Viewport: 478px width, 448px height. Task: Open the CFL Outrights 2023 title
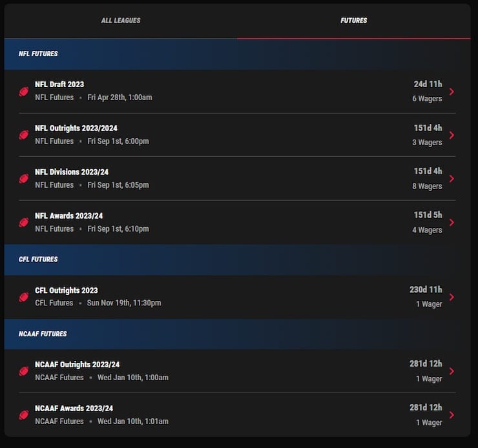pos(67,290)
